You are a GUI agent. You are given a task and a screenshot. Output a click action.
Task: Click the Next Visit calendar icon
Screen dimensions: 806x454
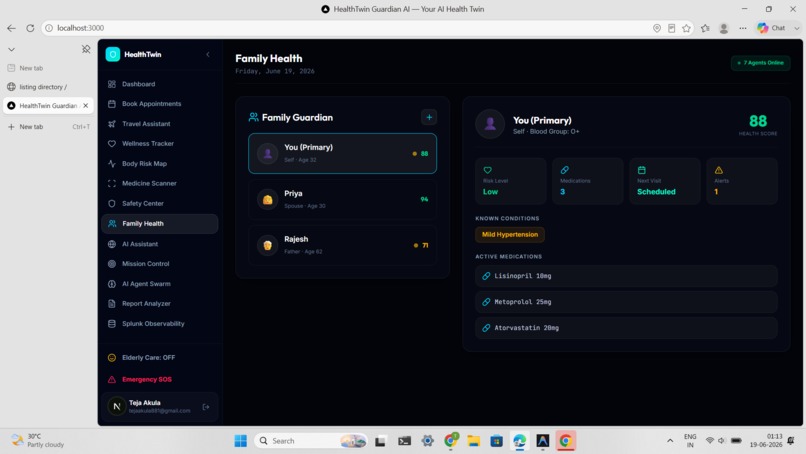coord(642,170)
